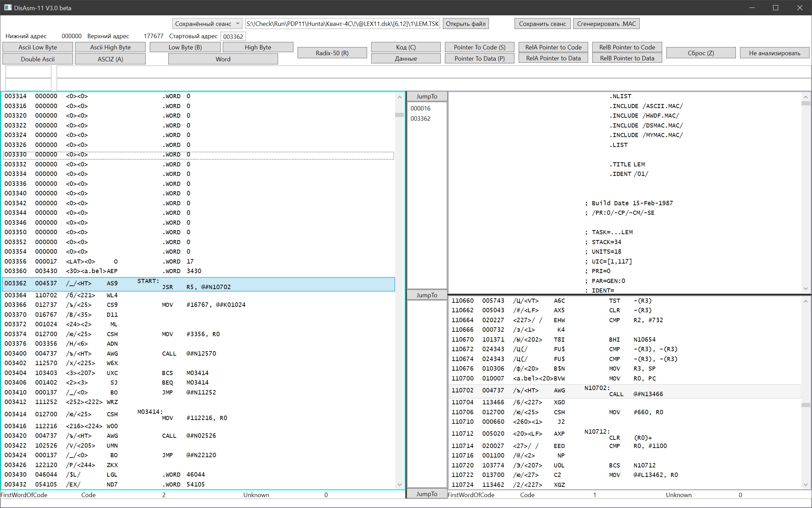Mark selection as Ascii Low Byte

(38, 47)
